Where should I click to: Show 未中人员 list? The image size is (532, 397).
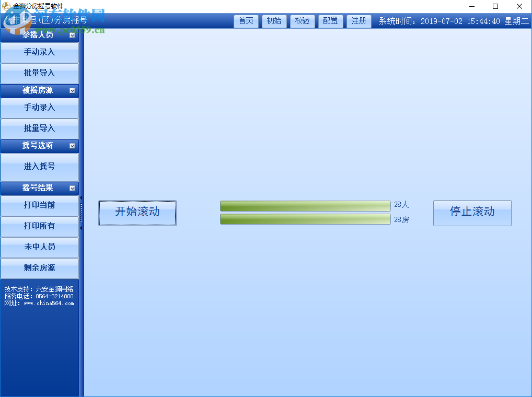[40, 247]
